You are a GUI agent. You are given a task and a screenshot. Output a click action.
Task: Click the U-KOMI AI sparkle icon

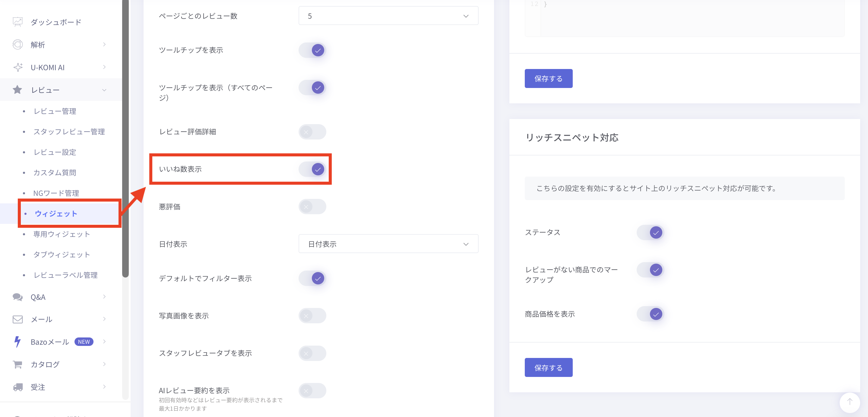pos(17,67)
